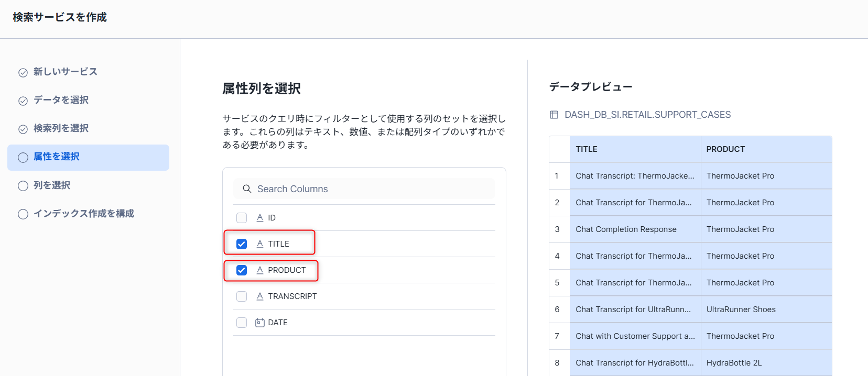Click the completed checkmark icon for データを選択
Viewport: 868px width, 376px height.
point(23,101)
